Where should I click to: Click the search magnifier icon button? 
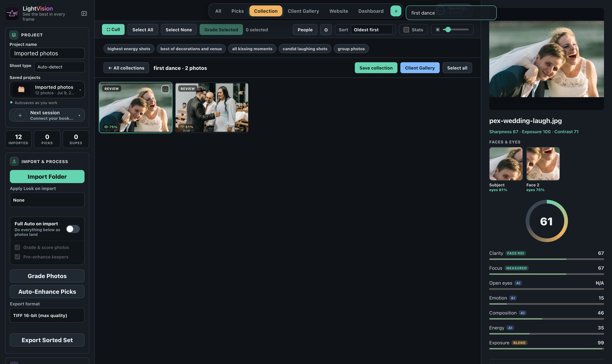396,11
